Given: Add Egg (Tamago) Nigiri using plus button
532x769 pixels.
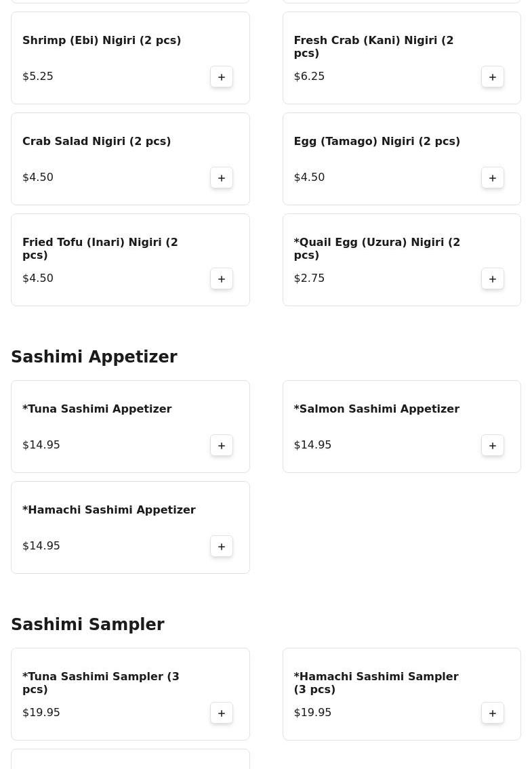Looking at the screenshot, I should point(492,178).
